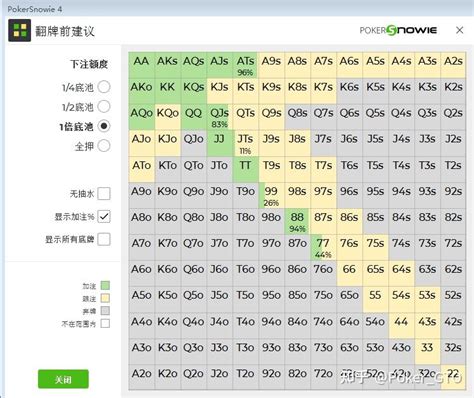474x398 pixels.
Task: Select the 43s hand cell
Action: 428,325
